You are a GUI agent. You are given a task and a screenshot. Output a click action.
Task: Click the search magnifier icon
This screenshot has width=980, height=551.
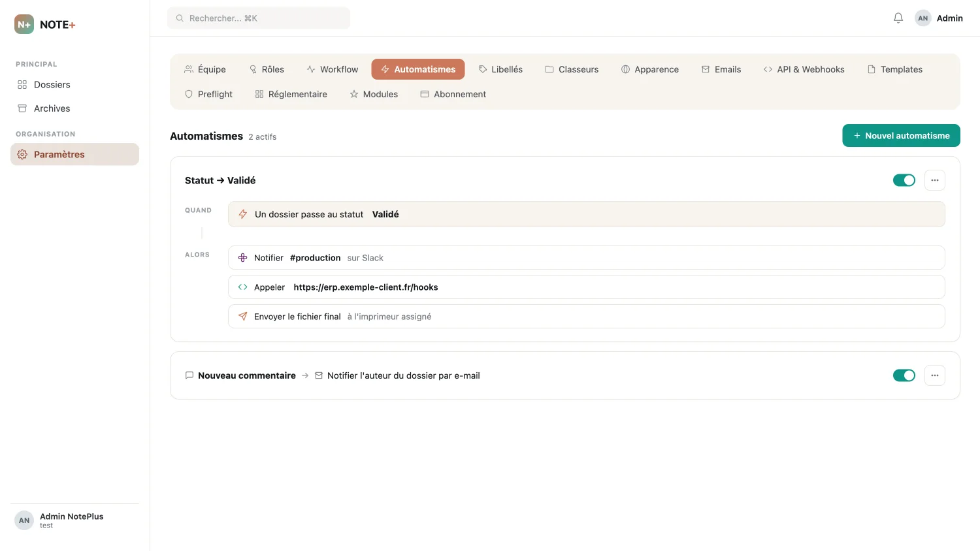tap(180, 18)
